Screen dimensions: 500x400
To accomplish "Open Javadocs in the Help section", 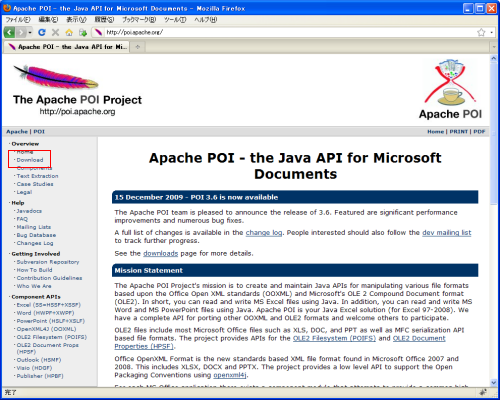I will click(x=29, y=211).
